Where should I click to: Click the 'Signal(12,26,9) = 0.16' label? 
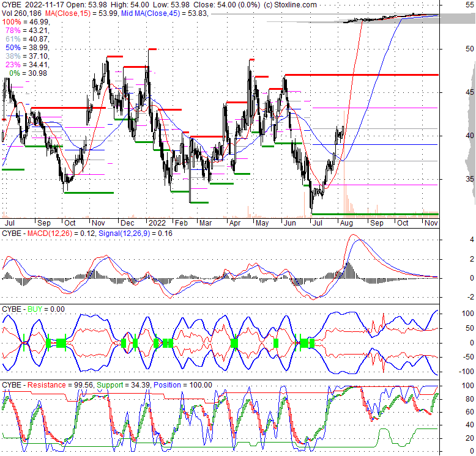click(135, 234)
